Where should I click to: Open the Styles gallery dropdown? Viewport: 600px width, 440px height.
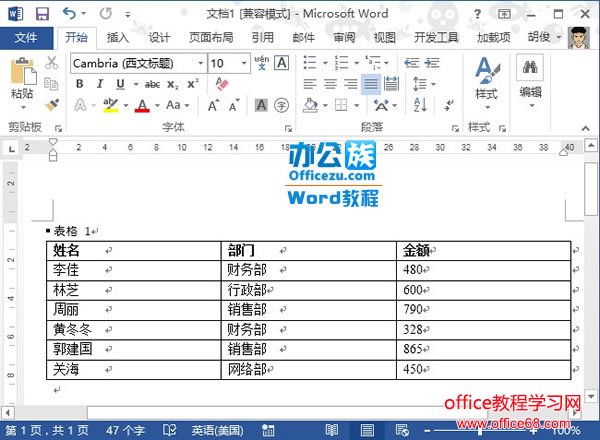pyautogui.click(x=487, y=84)
